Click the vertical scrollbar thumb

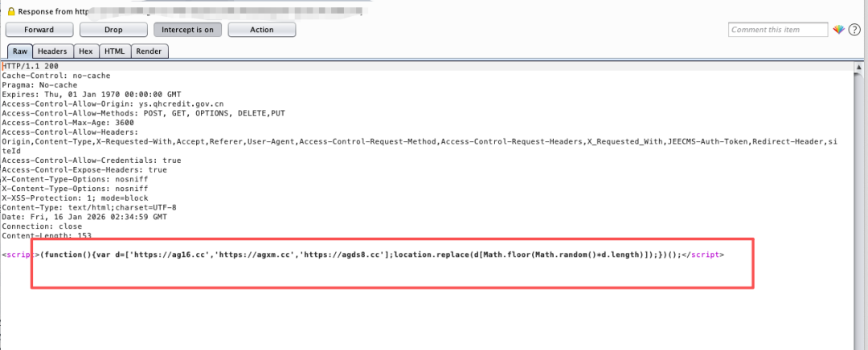858,210
